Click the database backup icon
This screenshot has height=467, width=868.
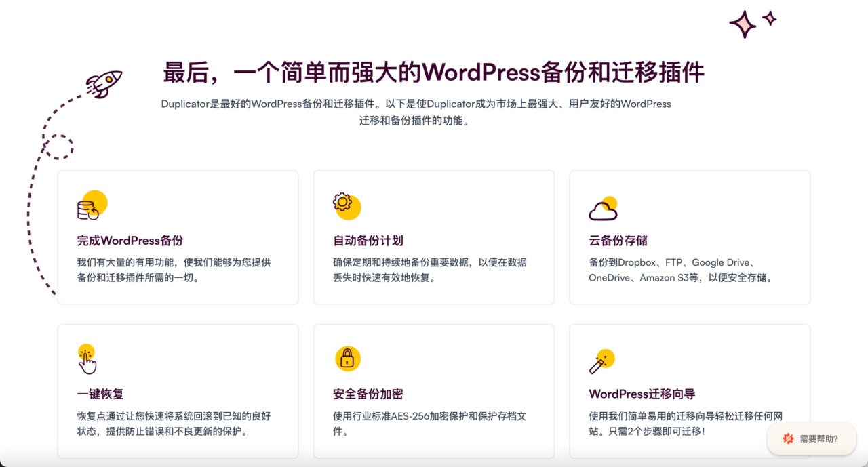click(92, 205)
